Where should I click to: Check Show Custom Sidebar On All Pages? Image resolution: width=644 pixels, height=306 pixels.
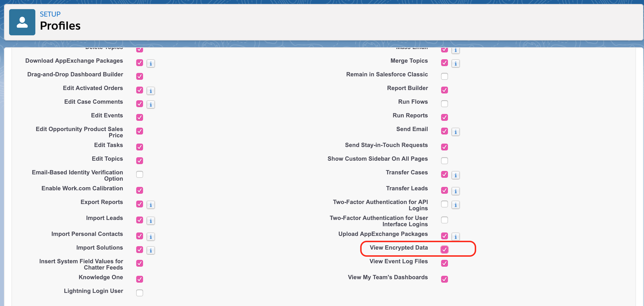point(444,161)
